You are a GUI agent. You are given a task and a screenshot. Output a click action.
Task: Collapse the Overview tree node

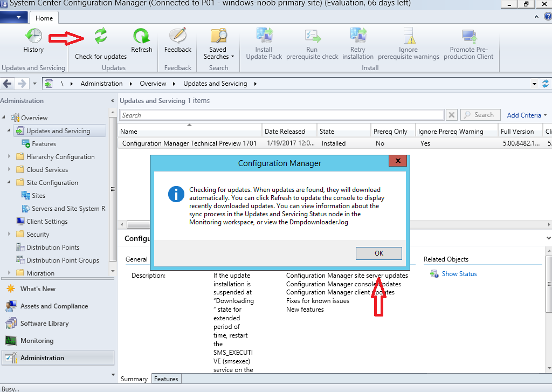tap(4, 118)
